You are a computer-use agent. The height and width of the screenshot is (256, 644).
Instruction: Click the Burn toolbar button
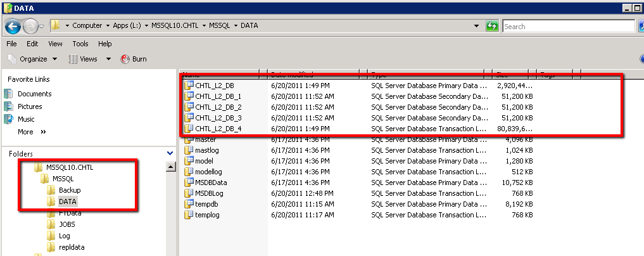tap(134, 59)
